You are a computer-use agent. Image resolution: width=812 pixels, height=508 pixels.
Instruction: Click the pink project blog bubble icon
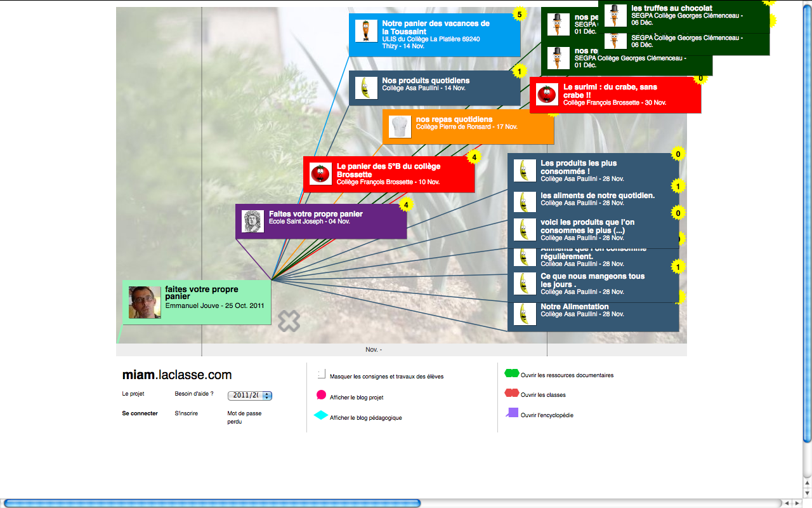coord(321,396)
